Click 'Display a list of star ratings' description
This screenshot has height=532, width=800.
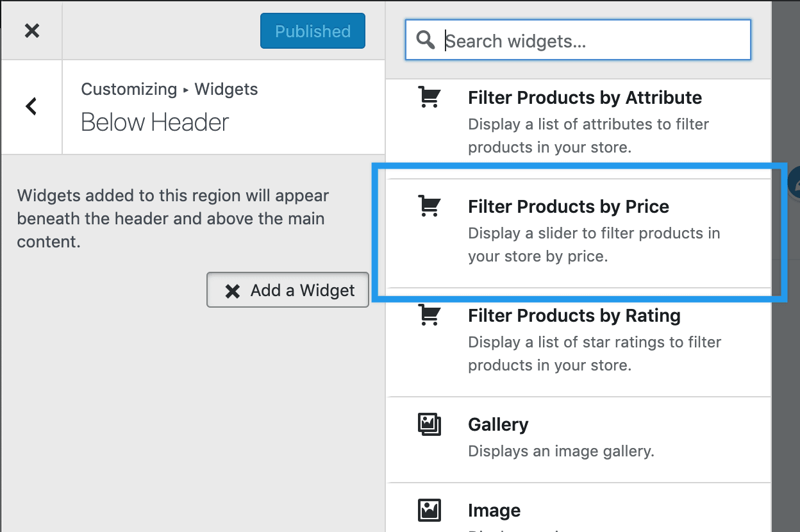click(x=595, y=354)
